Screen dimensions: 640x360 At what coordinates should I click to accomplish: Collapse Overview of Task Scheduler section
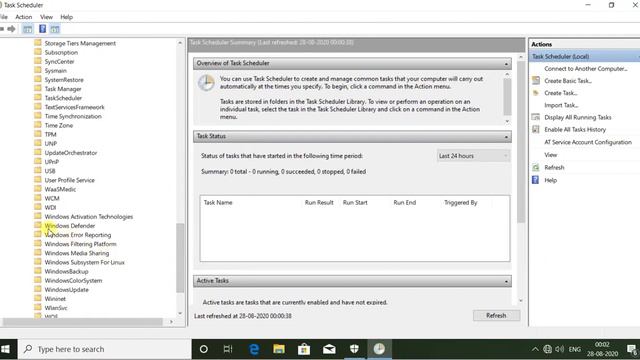506,64
